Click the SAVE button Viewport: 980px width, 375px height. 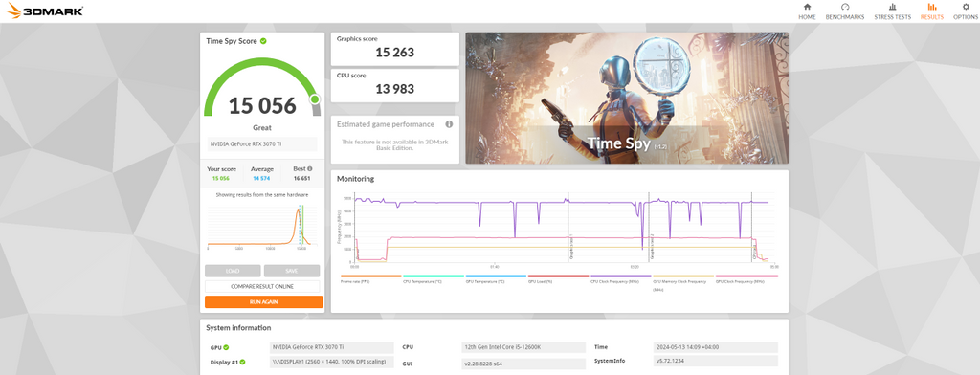291,271
